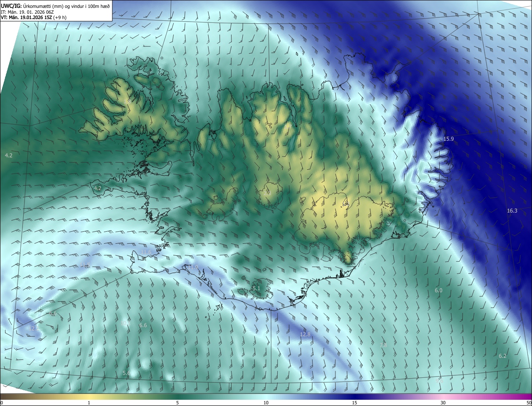532x406 pixels.
Task: Click the 16.3 precipitation value label
Action: tap(512, 211)
